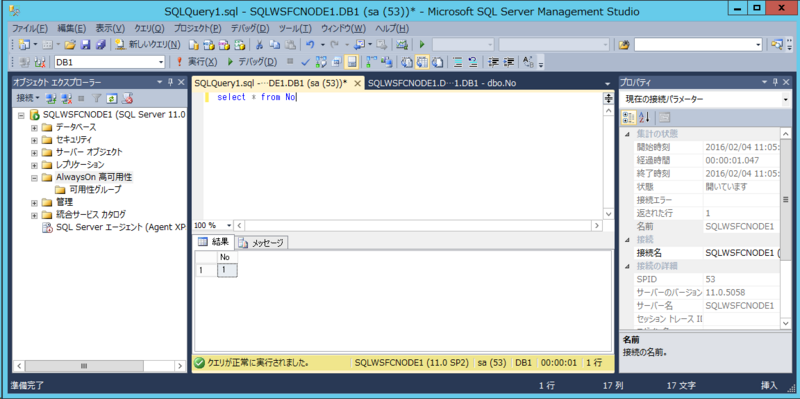This screenshot has width=800, height=399.
Task: Click the Decrease Indent icon
Action: pos(493,62)
